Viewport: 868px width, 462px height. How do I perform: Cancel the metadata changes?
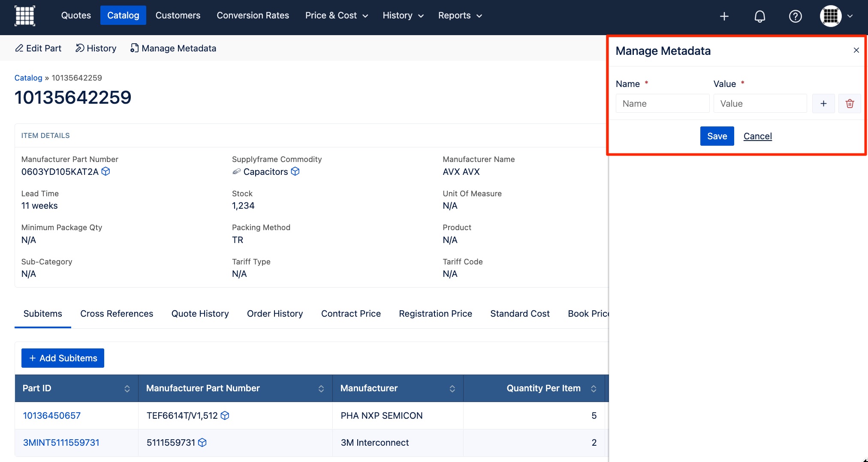(x=758, y=136)
